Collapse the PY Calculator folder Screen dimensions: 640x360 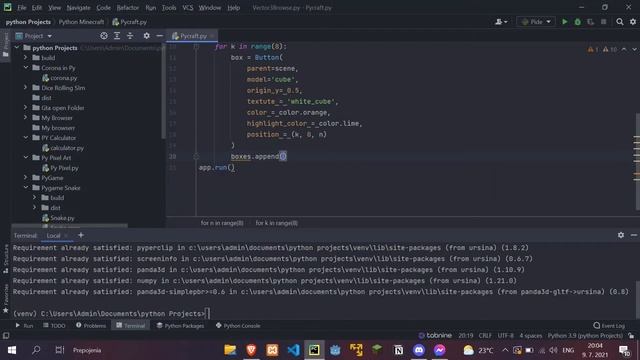[x=26, y=138]
